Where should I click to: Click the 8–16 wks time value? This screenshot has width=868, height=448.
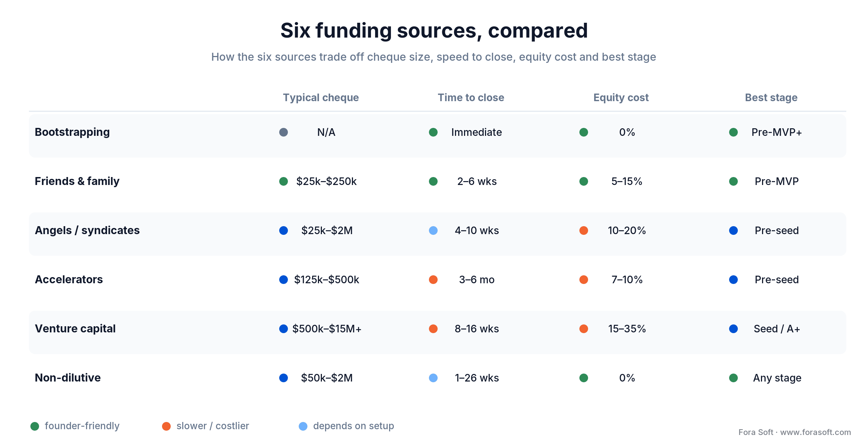[477, 329]
